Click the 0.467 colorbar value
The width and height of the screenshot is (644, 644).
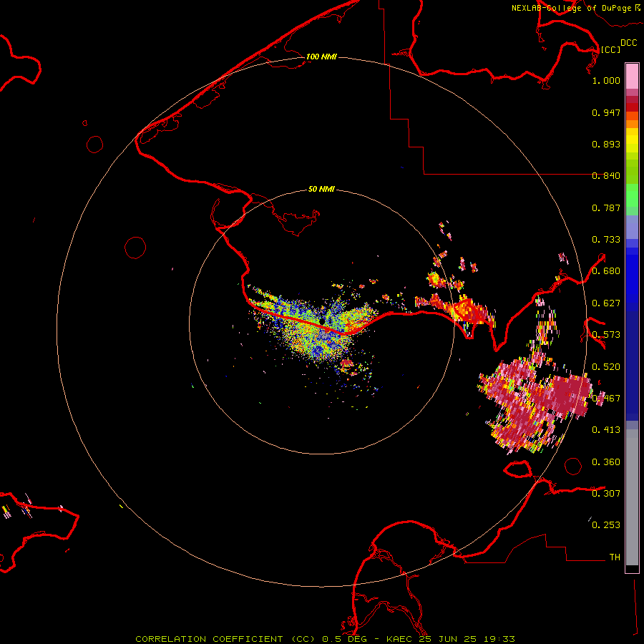point(606,399)
